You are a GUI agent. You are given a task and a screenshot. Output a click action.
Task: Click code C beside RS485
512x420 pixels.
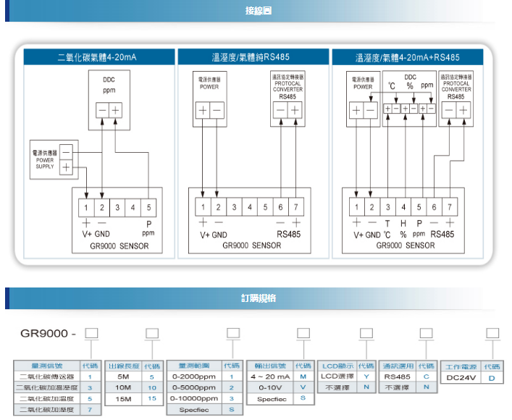point(426,377)
